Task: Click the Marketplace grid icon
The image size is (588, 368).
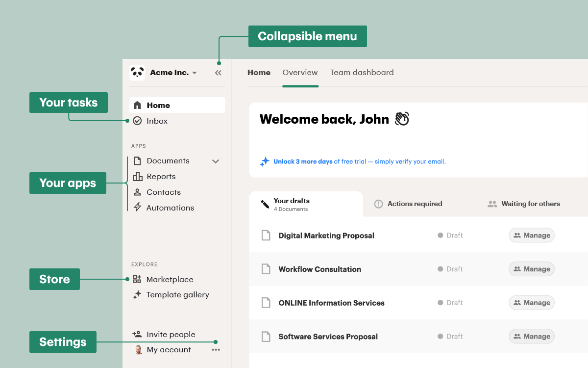Action: [137, 279]
